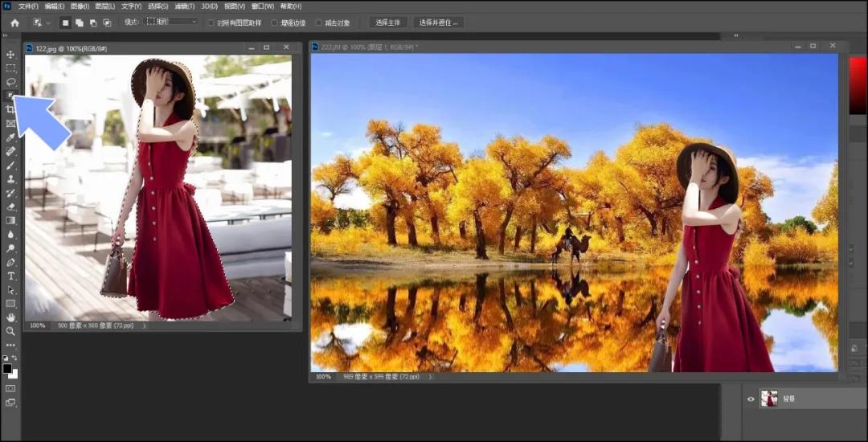Click the 选择并遮住 button

click(x=439, y=23)
